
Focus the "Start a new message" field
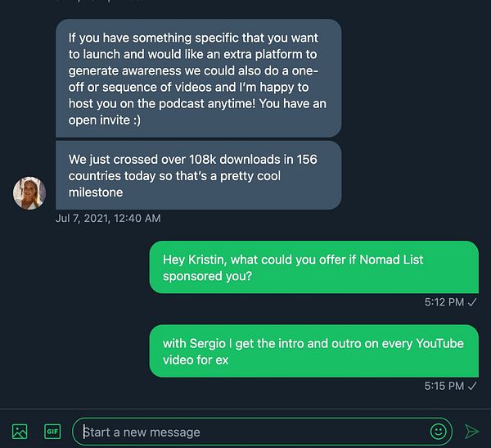[245, 432]
